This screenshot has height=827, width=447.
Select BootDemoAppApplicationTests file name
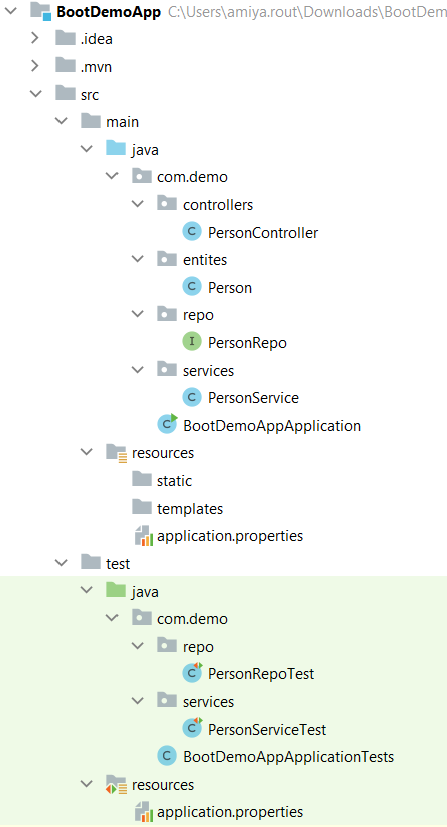tap(288, 757)
